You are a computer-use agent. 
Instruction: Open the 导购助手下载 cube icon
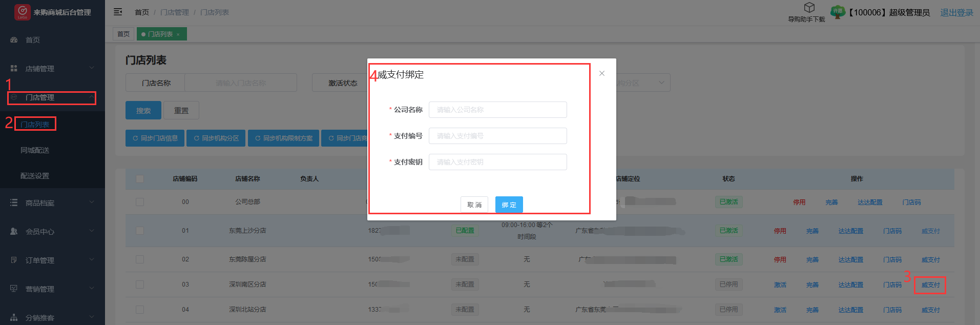coord(809,8)
